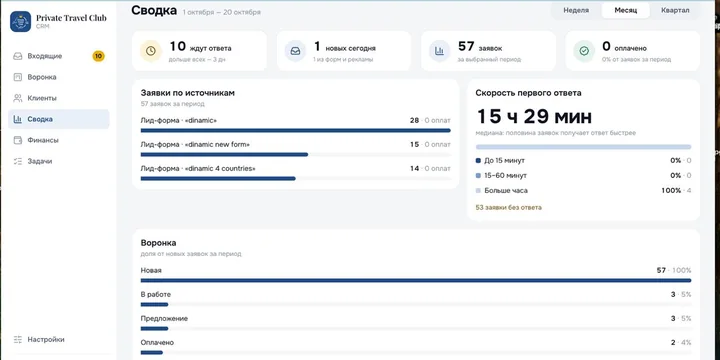
Task: Switch the period to Квартал
Action: [x=675, y=11]
